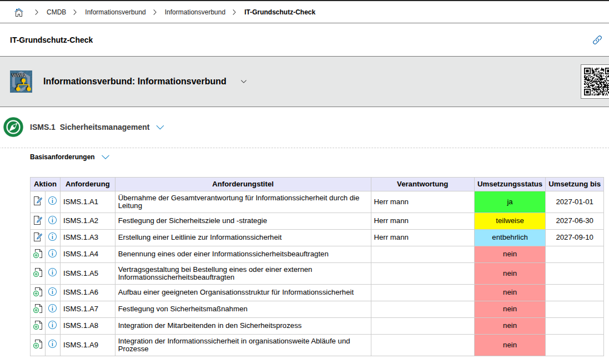Screen dimensions: 609x364
Task: Click the home icon in the breadcrumb
Action: click(x=18, y=11)
